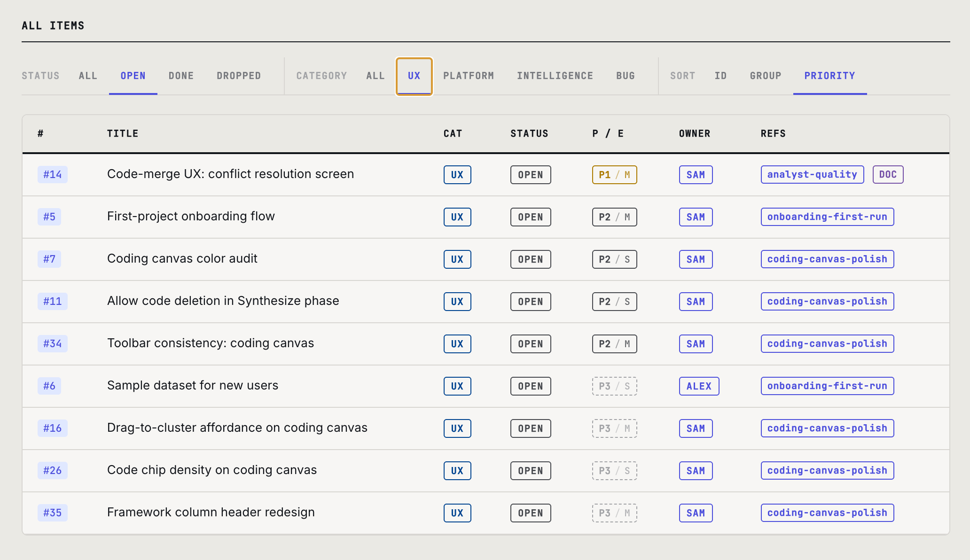Show all statuses filter
The image size is (970, 560).
click(x=88, y=76)
